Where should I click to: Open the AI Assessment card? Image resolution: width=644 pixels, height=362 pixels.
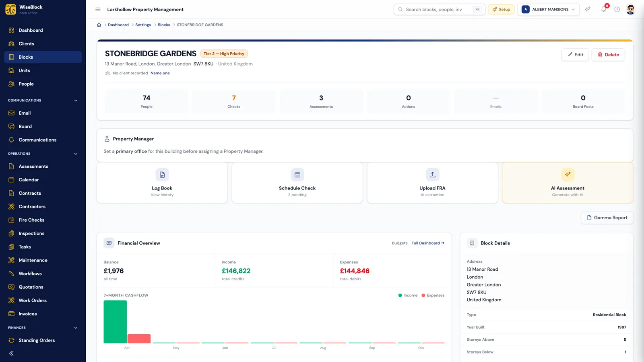tap(568, 183)
